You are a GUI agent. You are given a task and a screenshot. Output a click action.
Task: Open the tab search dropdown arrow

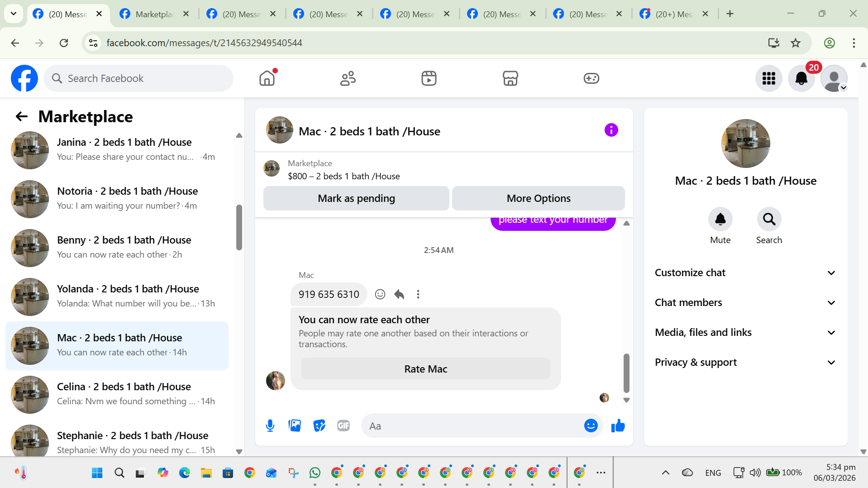click(x=14, y=14)
